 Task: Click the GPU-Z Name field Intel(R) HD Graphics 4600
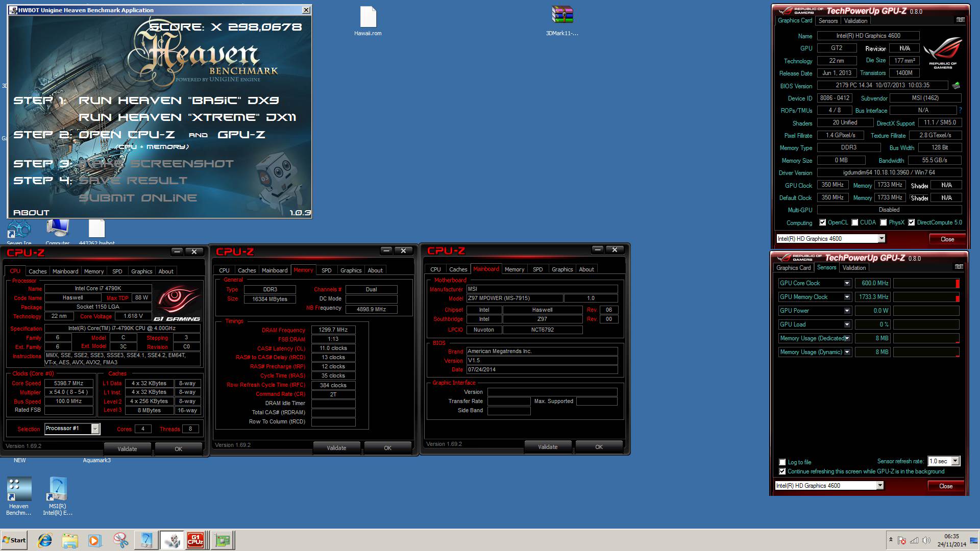coord(868,36)
